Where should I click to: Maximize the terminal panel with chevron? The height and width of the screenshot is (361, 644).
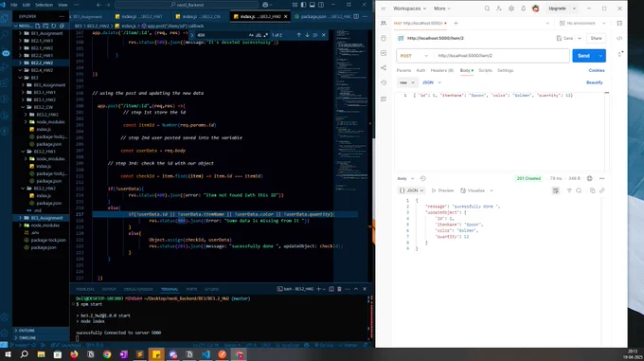[x=356, y=289]
